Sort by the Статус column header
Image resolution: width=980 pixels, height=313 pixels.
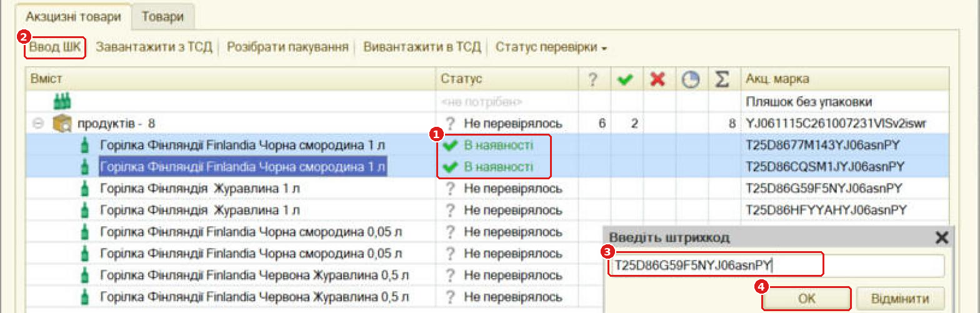pos(507,79)
